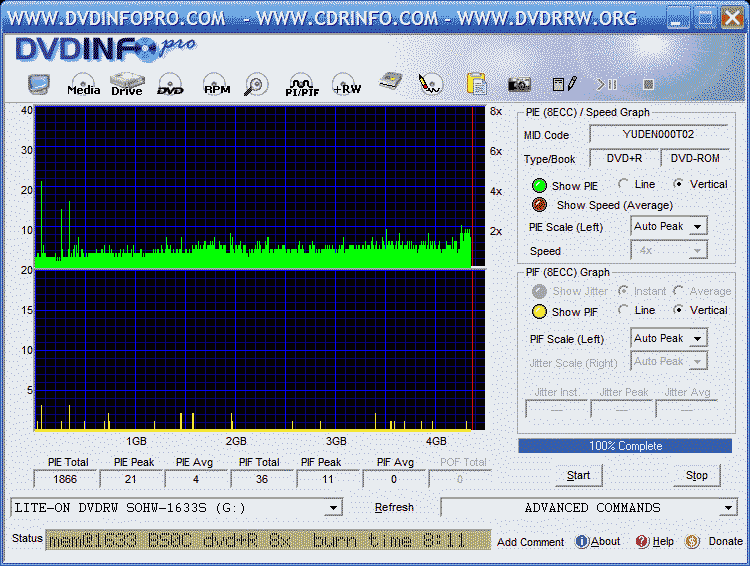The image size is (750, 566).
Task: Open the magnifier disc search tool
Action: coord(256,85)
